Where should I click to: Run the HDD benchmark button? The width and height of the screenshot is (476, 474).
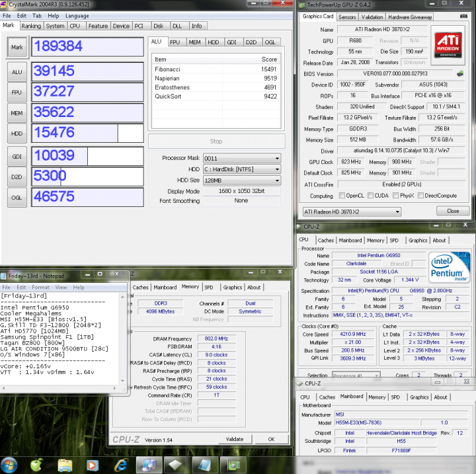click(x=17, y=134)
